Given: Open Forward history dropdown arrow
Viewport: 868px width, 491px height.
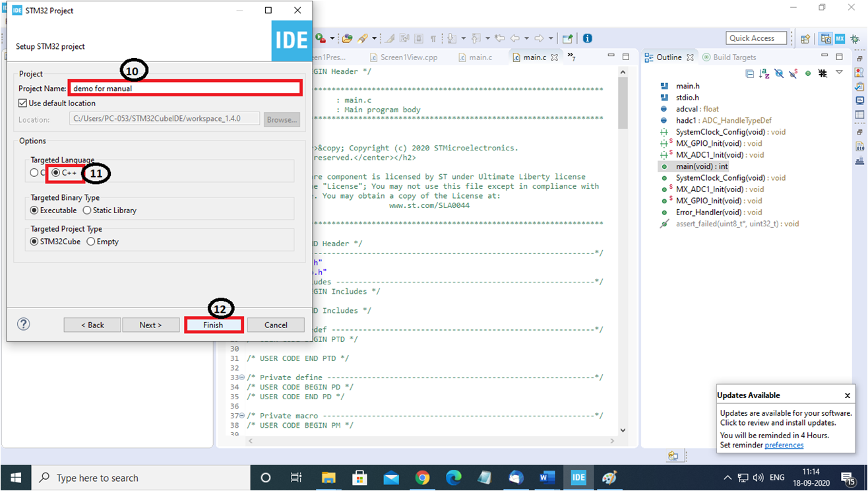Looking at the screenshot, I should point(551,38).
